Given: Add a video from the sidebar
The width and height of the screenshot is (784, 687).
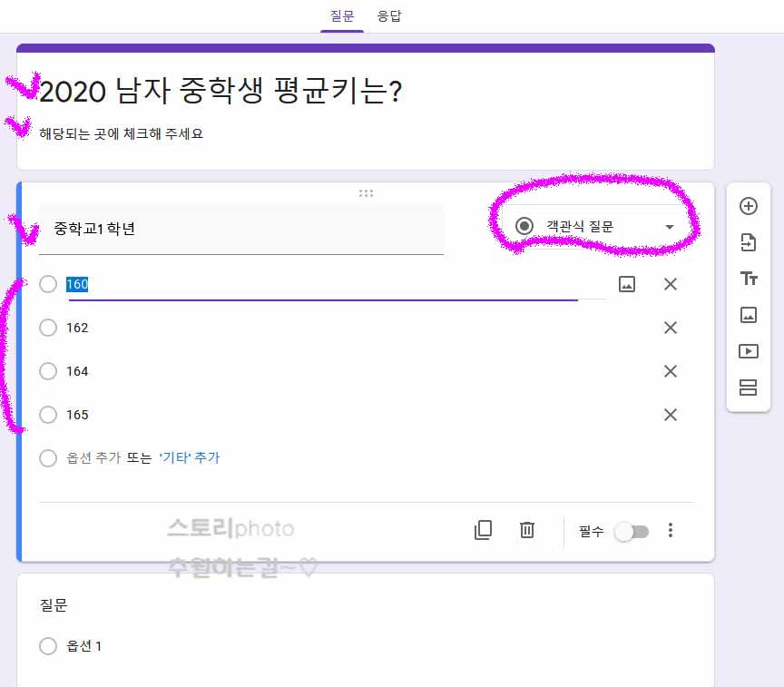Looking at the screenshot, I should point(748,351).
